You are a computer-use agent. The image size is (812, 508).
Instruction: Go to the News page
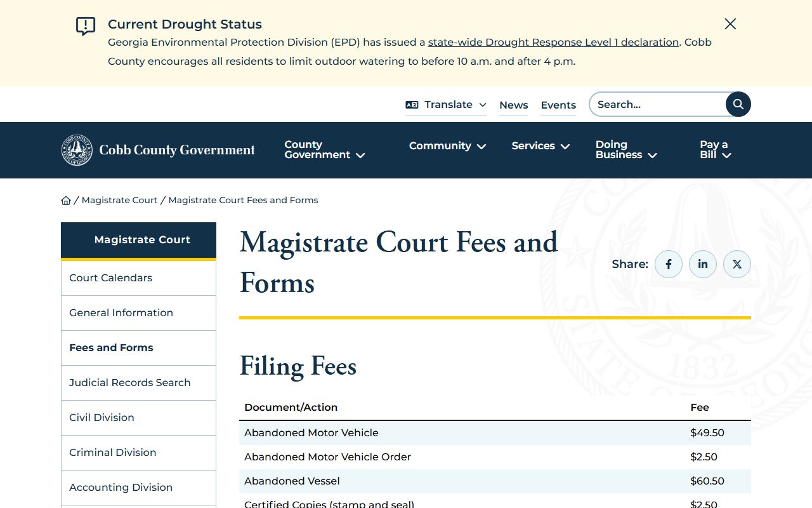(x=513, y=105)
